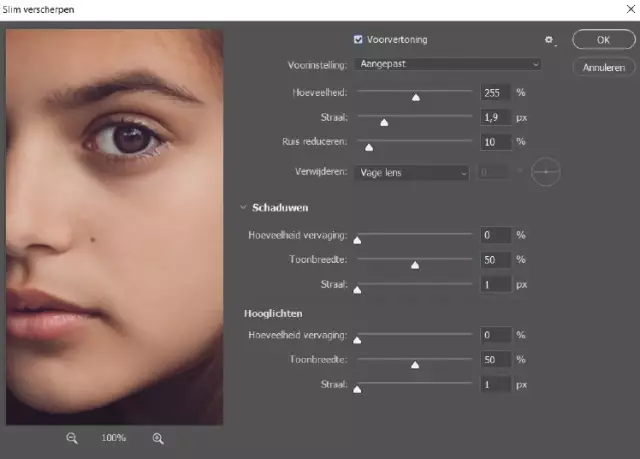Click the zoom out magnifier icon
The height and width of the screenshot is (459, 640).
(x=72, y=438)
